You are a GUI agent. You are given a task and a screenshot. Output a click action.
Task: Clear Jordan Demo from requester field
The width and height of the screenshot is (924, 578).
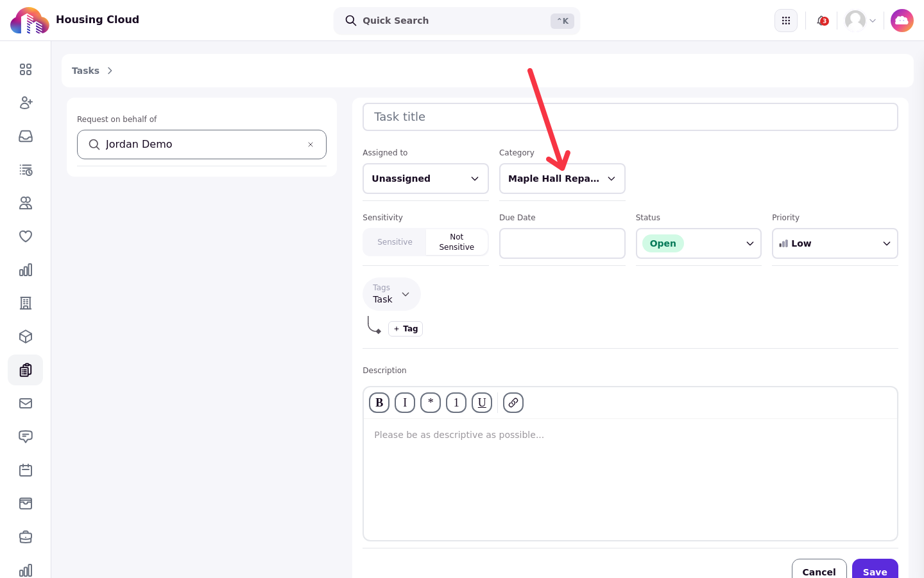(311, 144)
